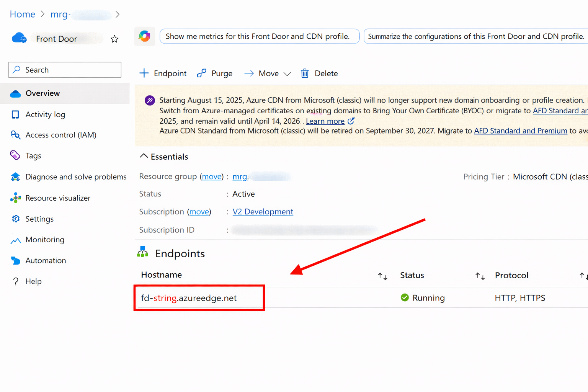This screenshot has height=392, width=588.
Task: Click the Purge button
Action: [x=215, y=73]
